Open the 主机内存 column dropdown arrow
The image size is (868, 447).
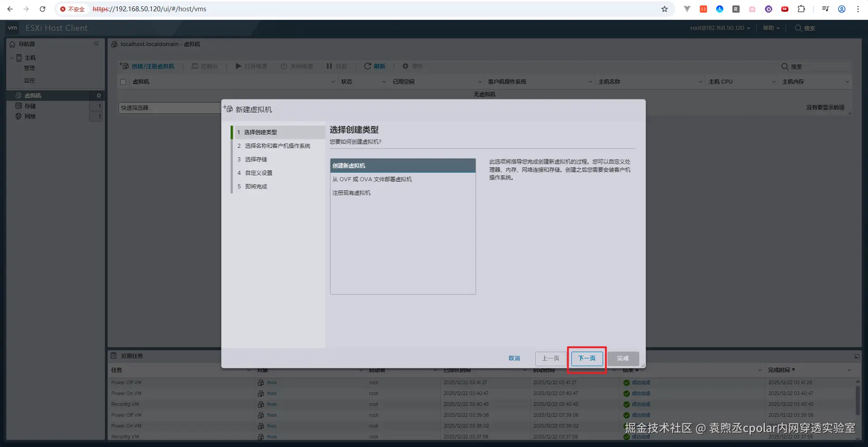tap(848, 82)
